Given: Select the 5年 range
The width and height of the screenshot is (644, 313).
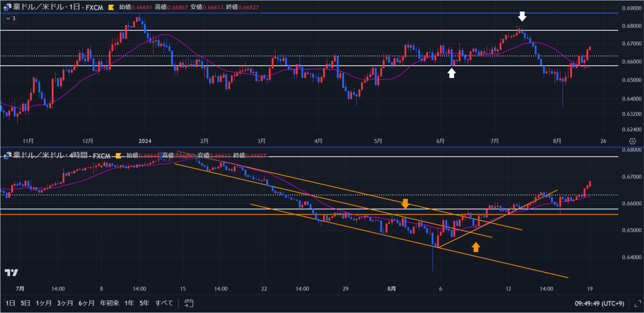Looking at the screenshot, I should click(x=144, y=303).
